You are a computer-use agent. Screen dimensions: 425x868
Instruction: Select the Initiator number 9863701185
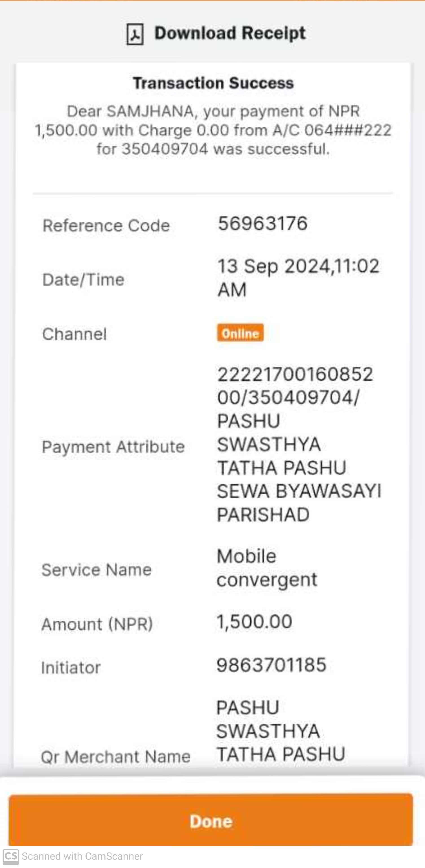click(x=271, y=665)
